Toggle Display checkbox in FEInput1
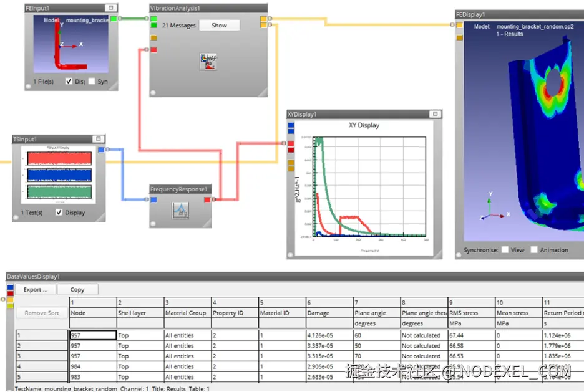Image resolution: width=584 pixels, height=392 pixels. [69, 81]
